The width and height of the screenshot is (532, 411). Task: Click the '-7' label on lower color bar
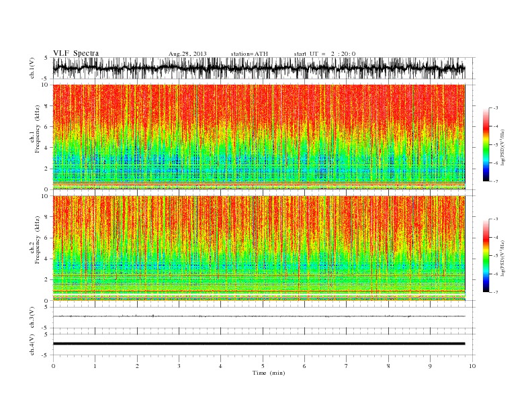click(496, 292)
